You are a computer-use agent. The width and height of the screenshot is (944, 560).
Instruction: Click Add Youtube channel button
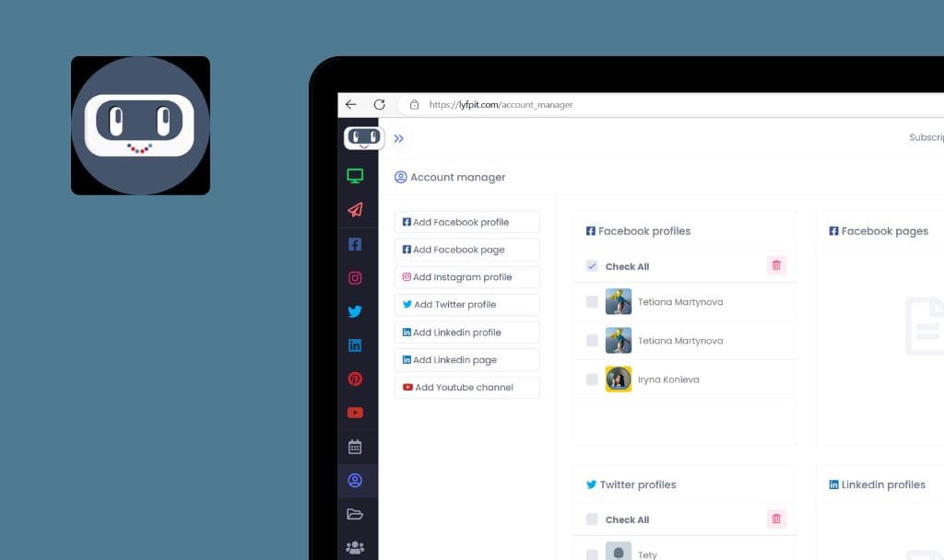[467, 388]
